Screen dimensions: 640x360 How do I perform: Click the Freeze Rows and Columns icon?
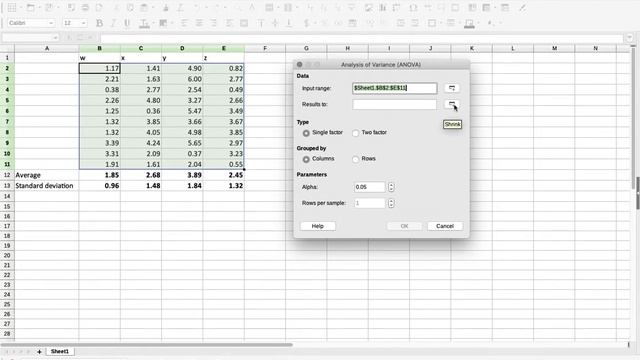pyautogui.click(x=487, y=7)
